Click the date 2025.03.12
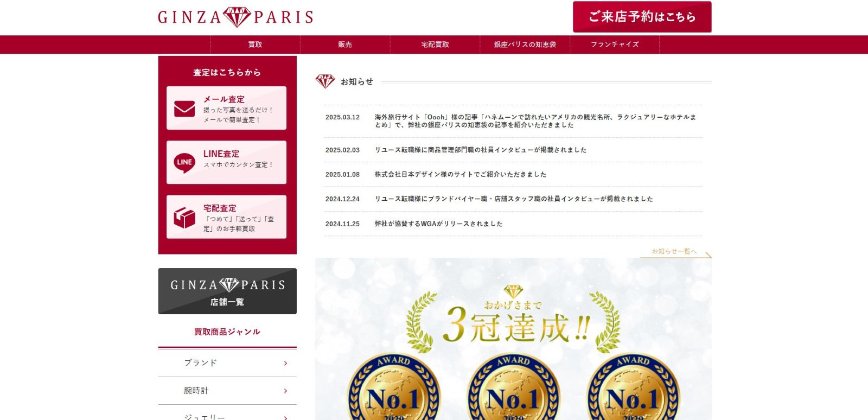This screenshot has width=868, height=420. (x=342, y=117)
